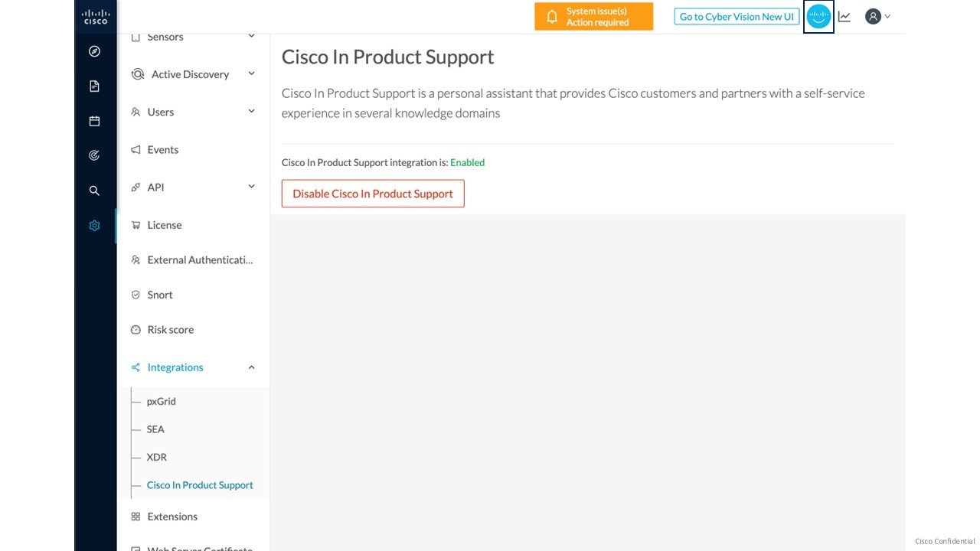Expand the Active Discovery menu section

(193, 74)
